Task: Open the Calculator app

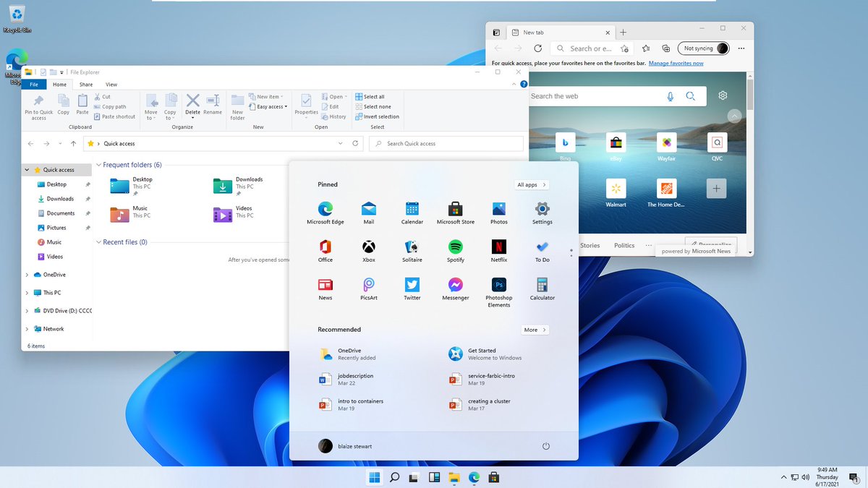Action: (x=542, y=288)
